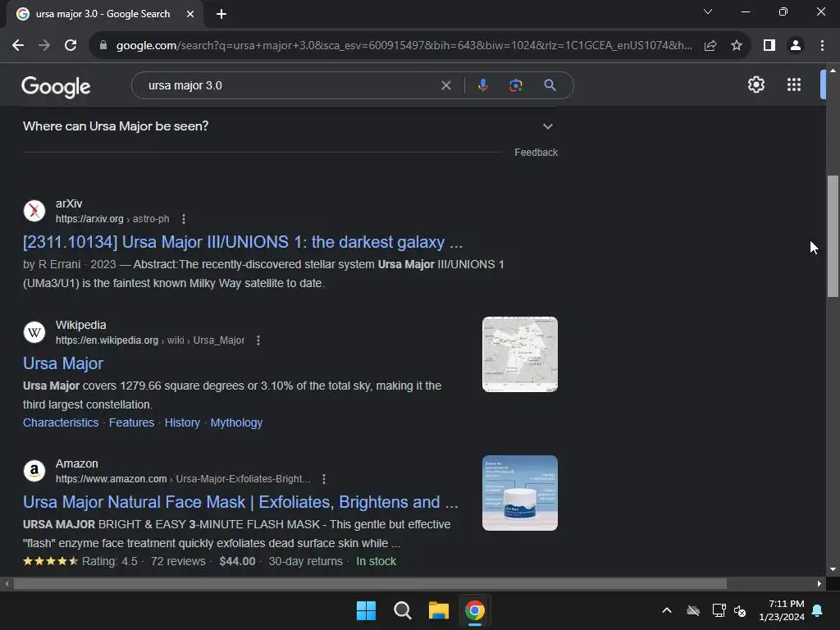The height and width of the screenshot is (630, 840).
Task: Click the 'https://www.amazon.com' breadcrumb
Action: coord(112,479)
